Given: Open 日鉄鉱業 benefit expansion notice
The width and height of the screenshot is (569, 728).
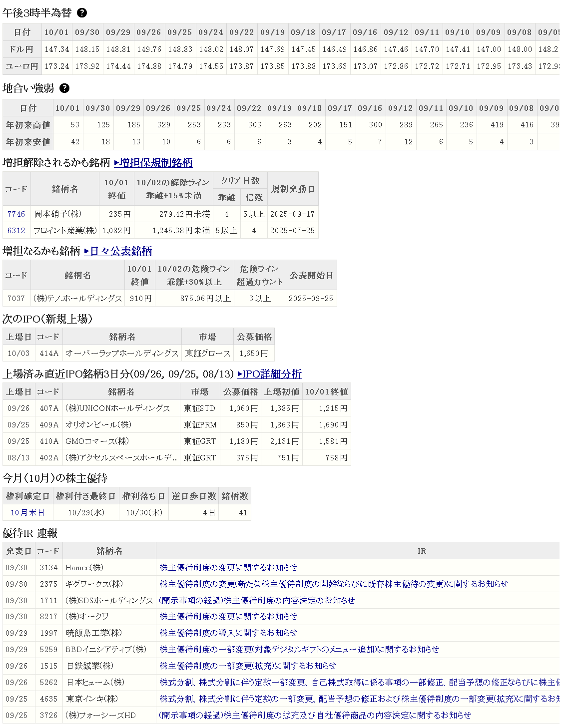Looking at the screenshot, I should coord(248,666).
